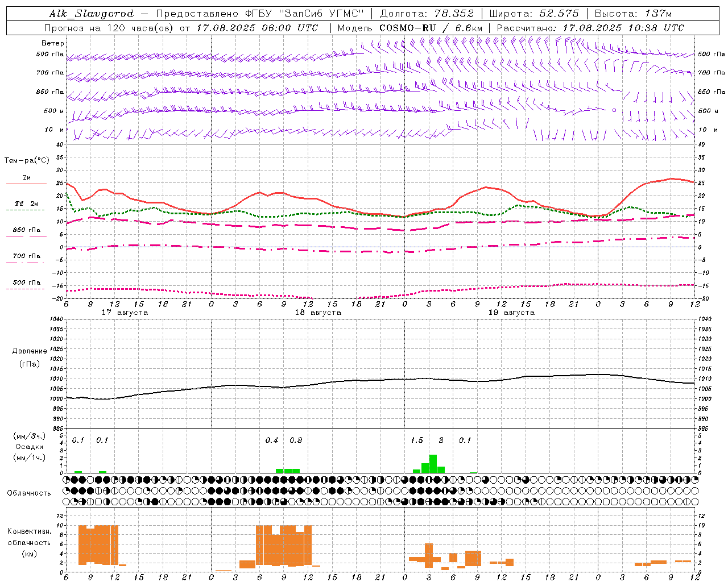
Task: Click the model label 'COSMO-RU / 6.6км'
Action: click(431, 28)
